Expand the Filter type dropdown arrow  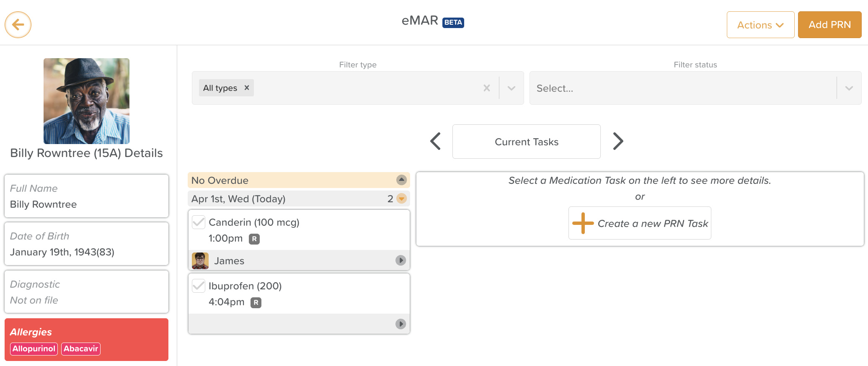click(x=511, y=88)
